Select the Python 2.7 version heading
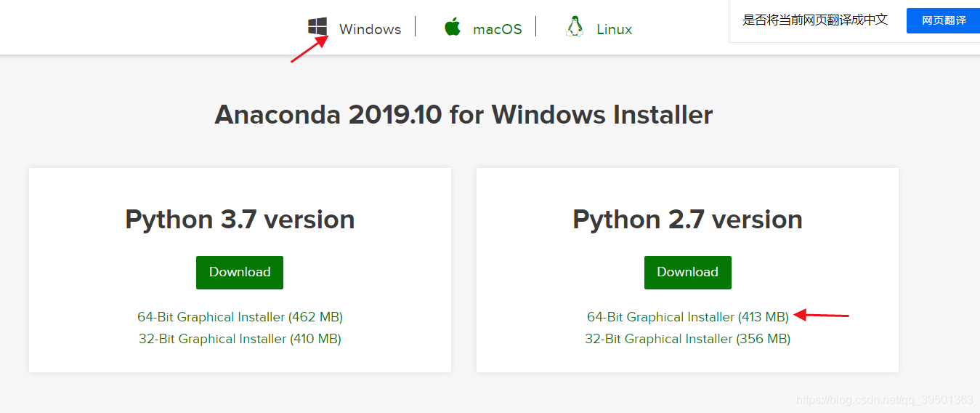 [x=687, y=220]
